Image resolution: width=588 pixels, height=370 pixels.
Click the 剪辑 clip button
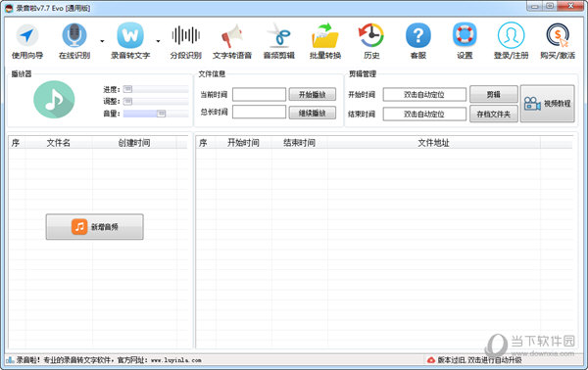(x=494, y=94)
